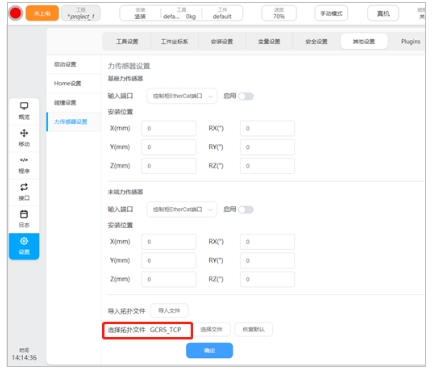Open 碰撞设置 in the left menu
Viewport: 441px width, 373px height.
(74, 103)
